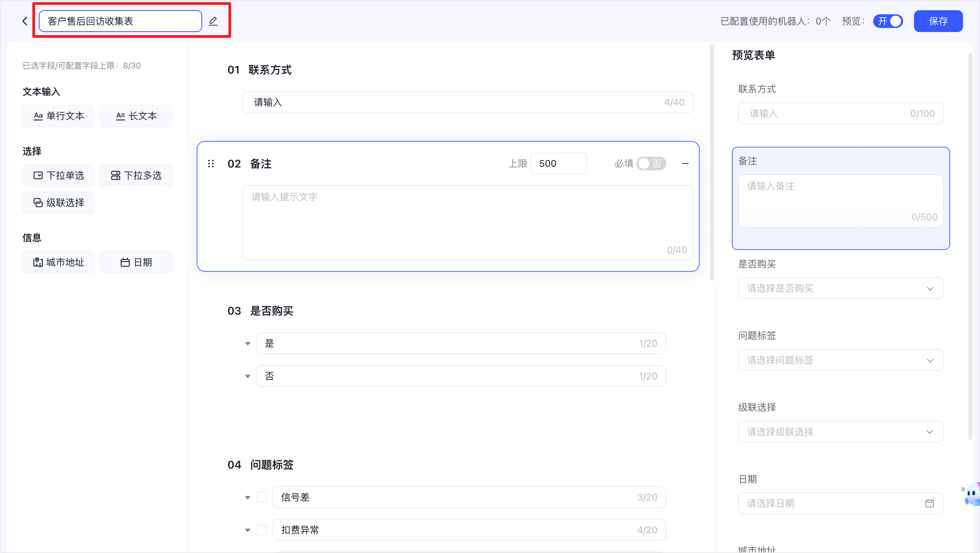Screen dimensions: 980x553
Task: Add a 长文本 long text field
Action: 136,116
